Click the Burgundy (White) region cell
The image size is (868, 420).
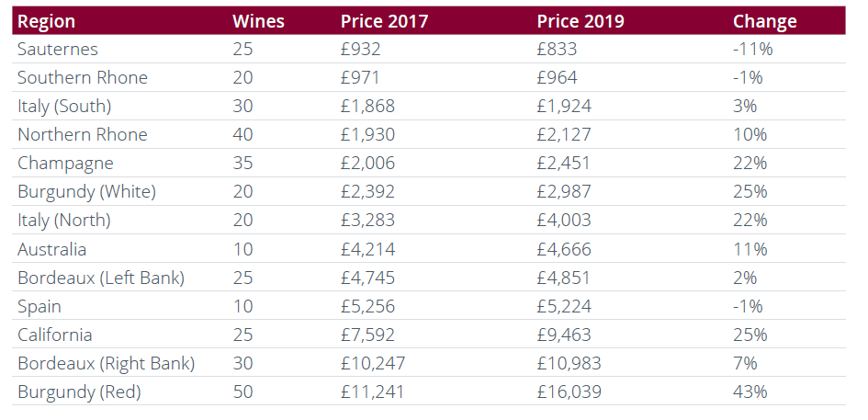(x=87, y=192)
